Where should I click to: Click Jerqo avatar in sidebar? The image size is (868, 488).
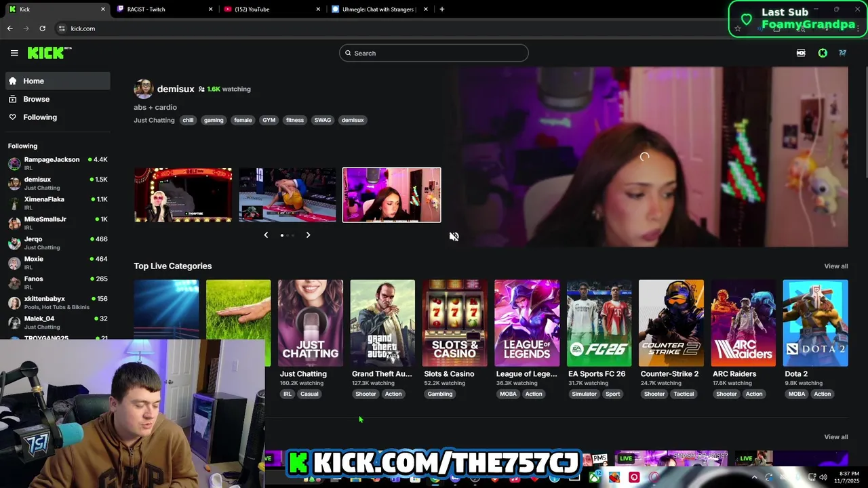(x=14, y=243)
